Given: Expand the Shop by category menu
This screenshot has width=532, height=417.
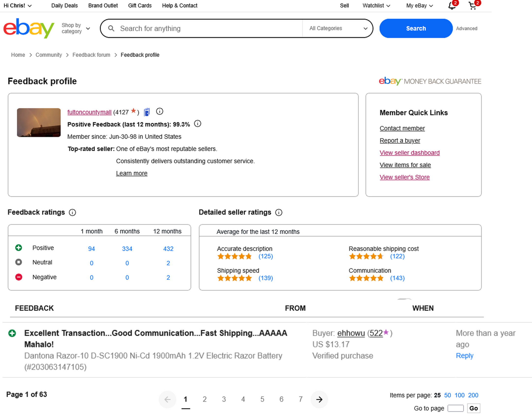Looking at the screenshot, I should point(75,28).
